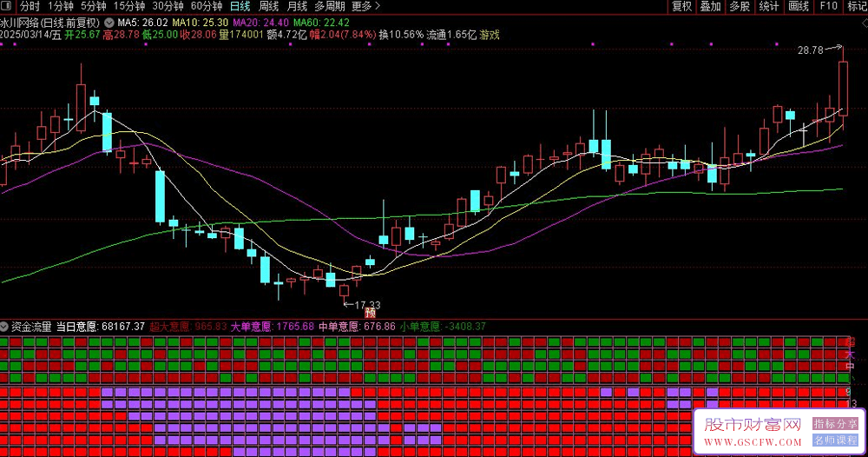
Task: Click the 高28.78 high price text
Action: 121,35
